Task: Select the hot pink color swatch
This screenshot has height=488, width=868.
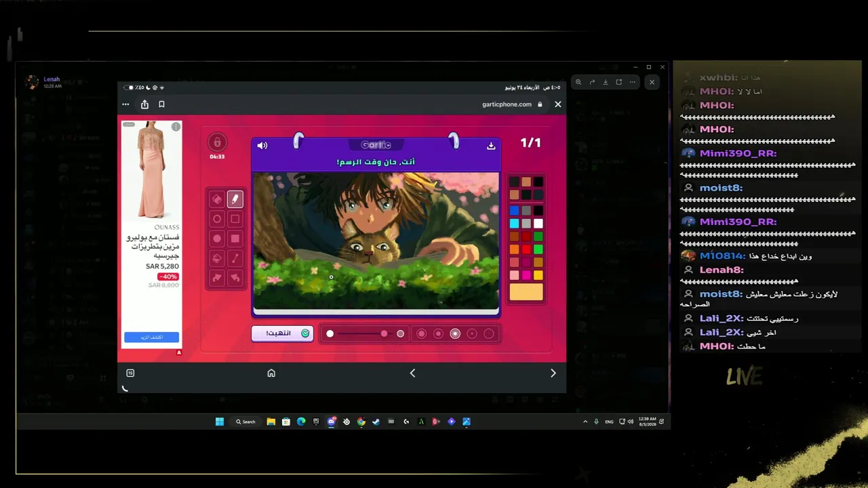Action: click(526, 275)
